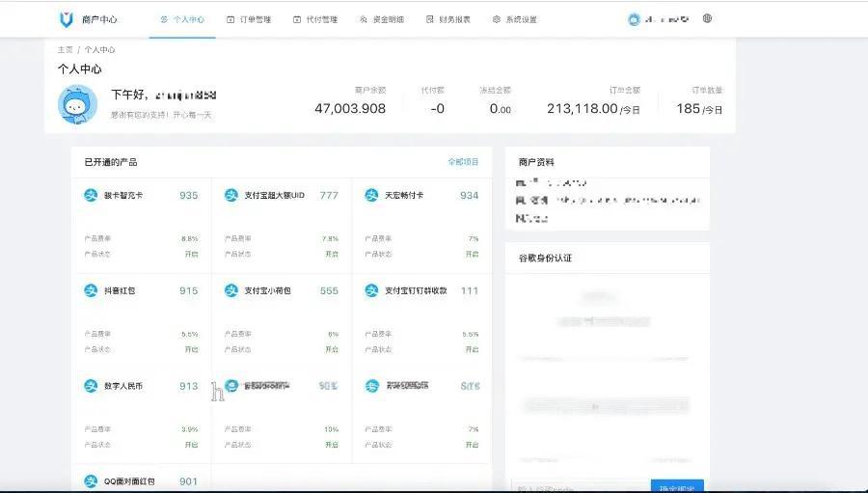
Task: Click the 订单管理 menu icon
Action: 231,19
